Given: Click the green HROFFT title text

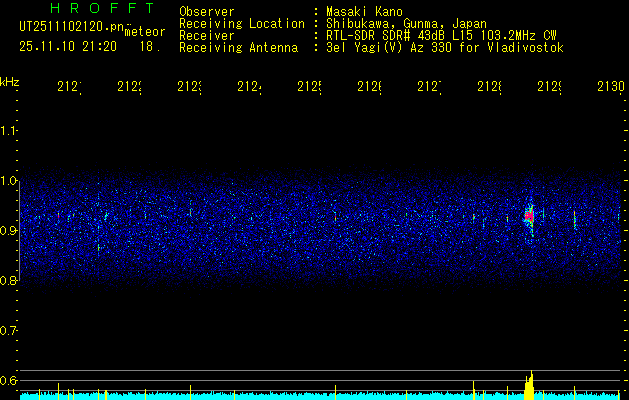Looking at the screenshot, I should click(x=102, y=8).
